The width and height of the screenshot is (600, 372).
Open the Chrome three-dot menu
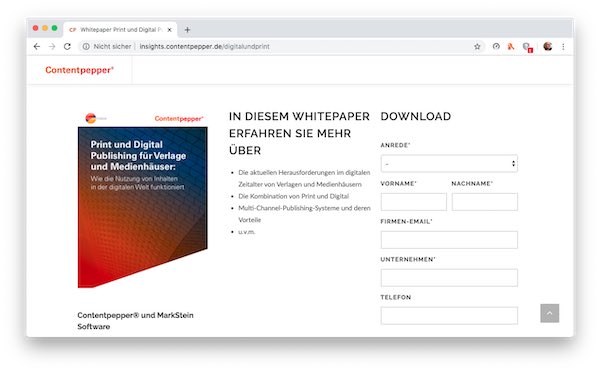pyautogui.click(x=563, y=46)
